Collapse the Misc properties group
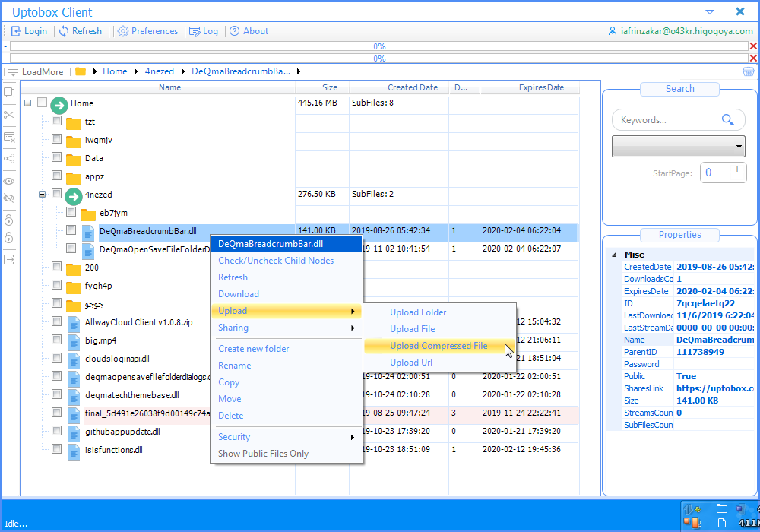This screenshot has height=532, width=760. pos(614,255)
